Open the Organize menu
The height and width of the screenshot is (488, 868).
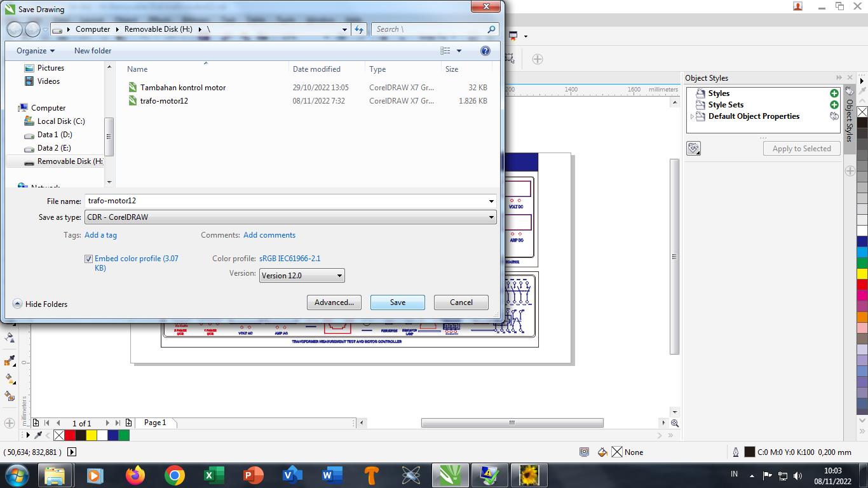[x=36, y=51]
